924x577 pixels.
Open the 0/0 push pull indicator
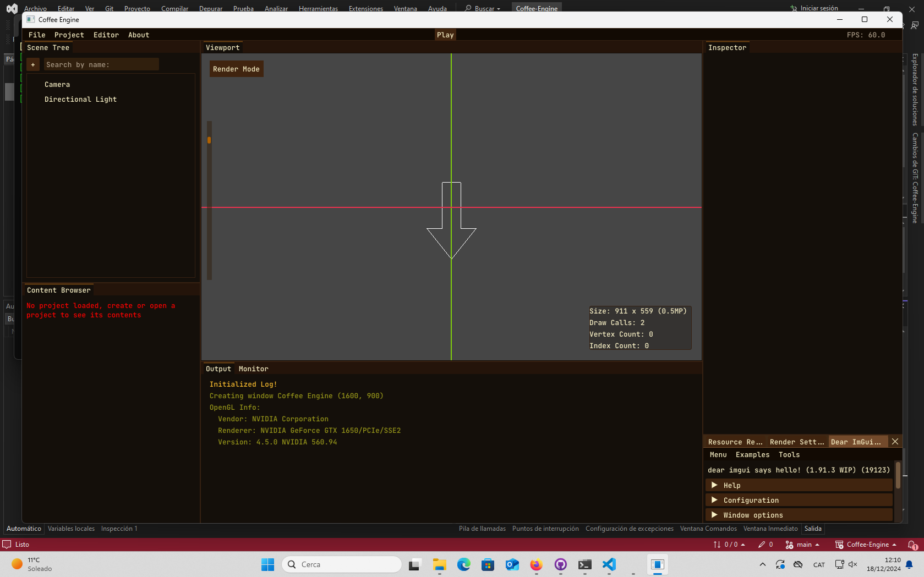[x=729, y=545]
